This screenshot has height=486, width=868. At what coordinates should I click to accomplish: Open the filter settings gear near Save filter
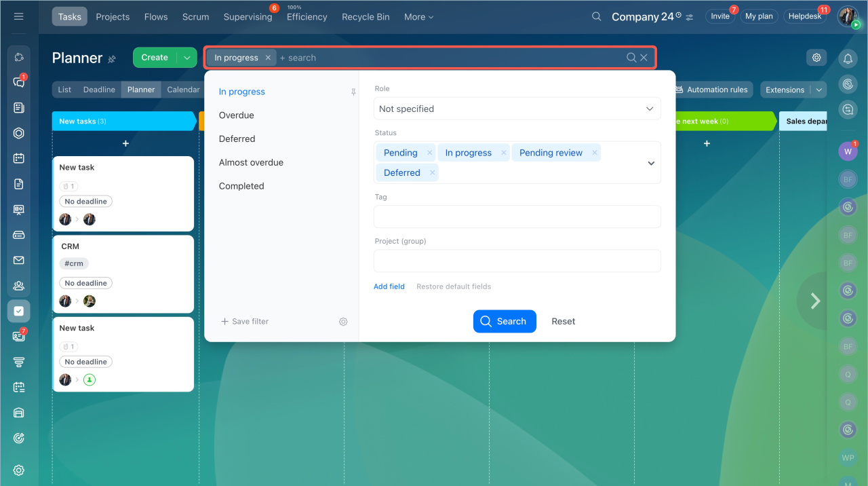[x=343, y=322]
